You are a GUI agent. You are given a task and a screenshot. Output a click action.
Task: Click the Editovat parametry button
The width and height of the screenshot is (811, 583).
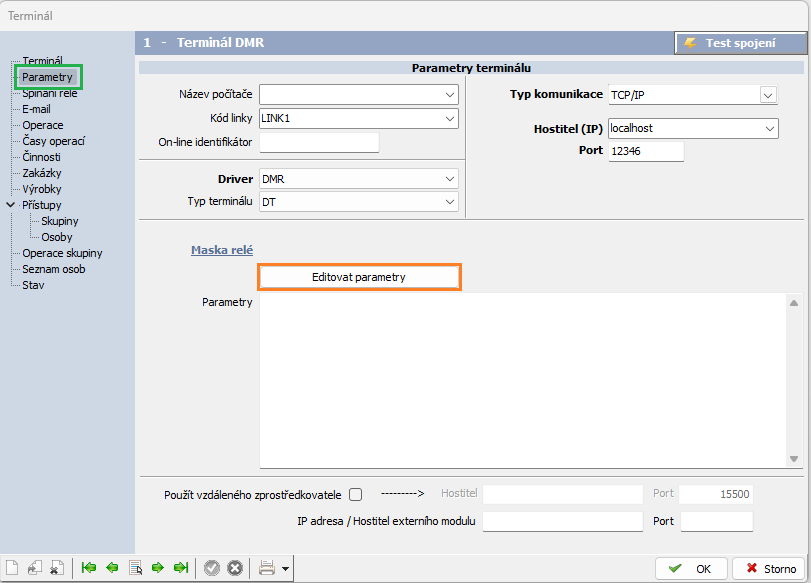coord(359,277)
